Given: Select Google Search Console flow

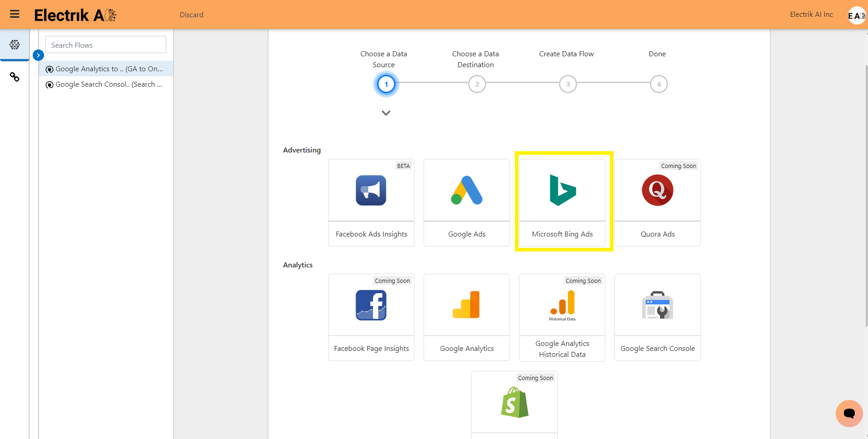Looking at the screenshot, I should pos(105,84).
